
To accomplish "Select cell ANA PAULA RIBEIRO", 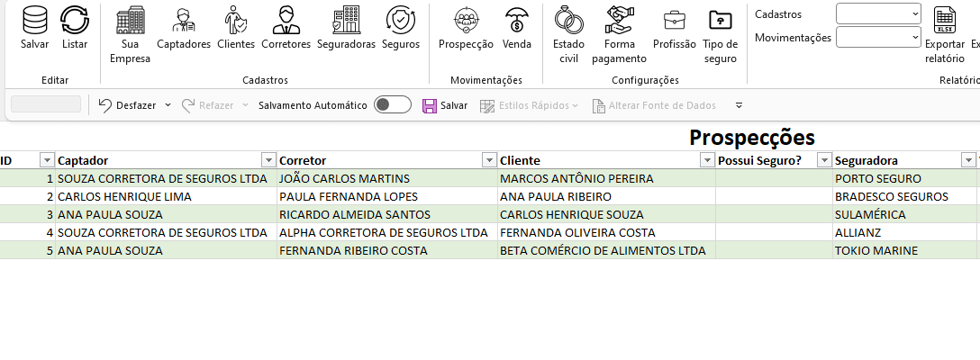I will [x=606, y=197].
